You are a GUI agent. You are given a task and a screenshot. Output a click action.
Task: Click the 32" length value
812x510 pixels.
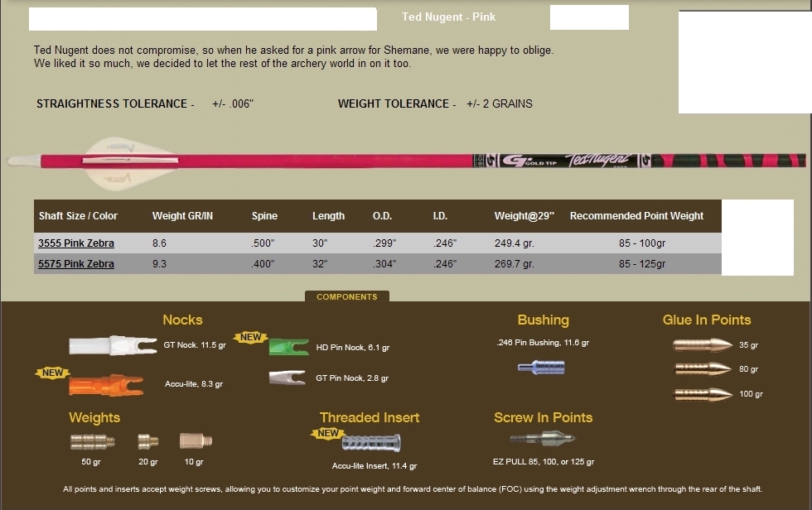pos(320,264)
